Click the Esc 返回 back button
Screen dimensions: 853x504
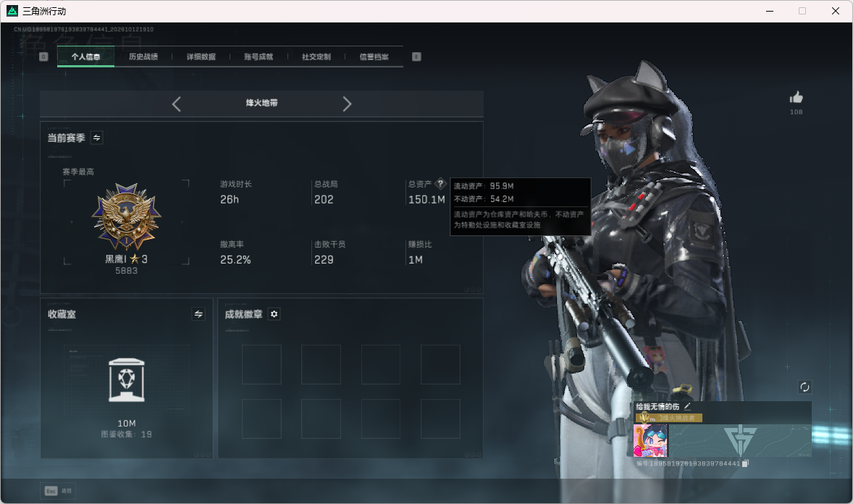click(x=58, y=491)
